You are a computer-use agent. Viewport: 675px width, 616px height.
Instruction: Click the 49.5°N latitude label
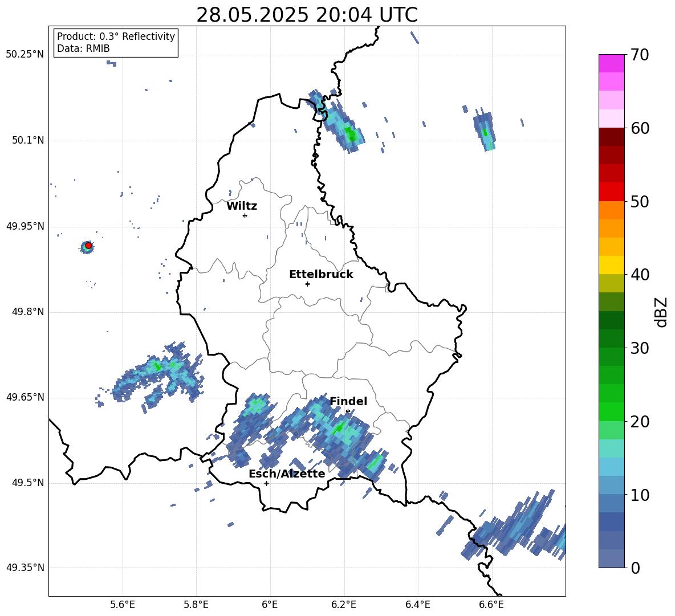pyautogui.click(x=28, y=483)
